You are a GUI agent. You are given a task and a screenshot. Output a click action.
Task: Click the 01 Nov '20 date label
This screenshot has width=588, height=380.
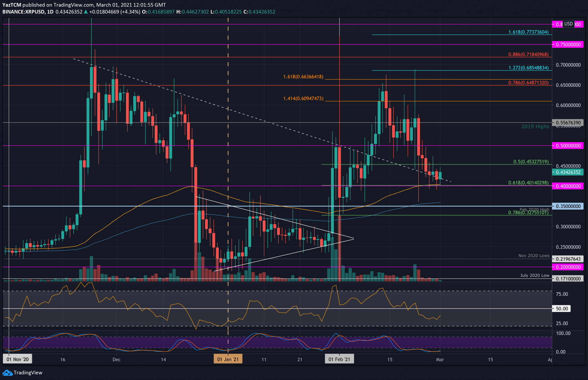pos(18,359)
